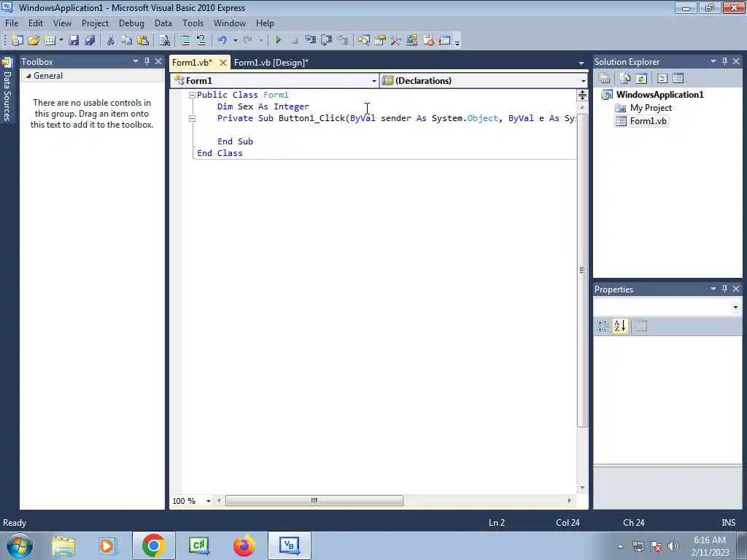Open the Properties object selector dropdown

point(735,307)
